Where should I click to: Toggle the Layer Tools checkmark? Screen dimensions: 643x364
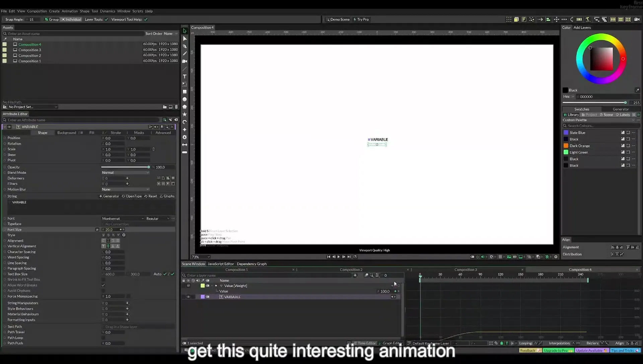click(106, 20)
